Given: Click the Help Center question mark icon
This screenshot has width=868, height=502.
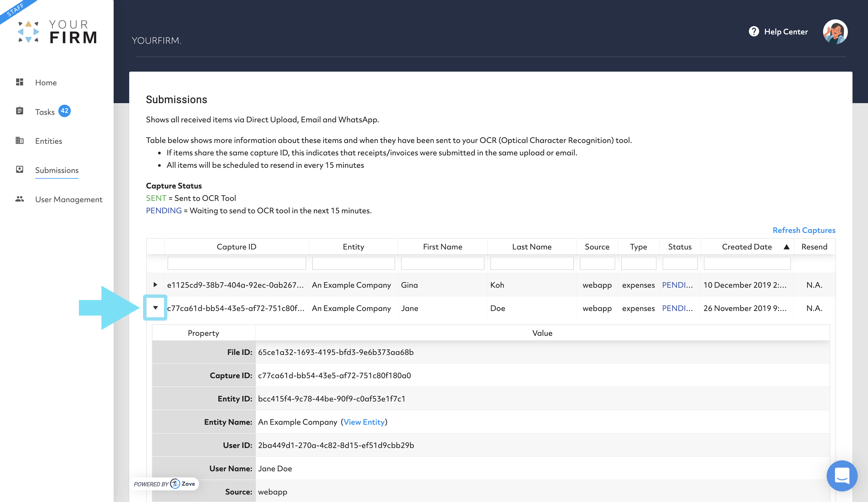Looking at the screenshot, I should pyautogui.click(x=754, y=31).
